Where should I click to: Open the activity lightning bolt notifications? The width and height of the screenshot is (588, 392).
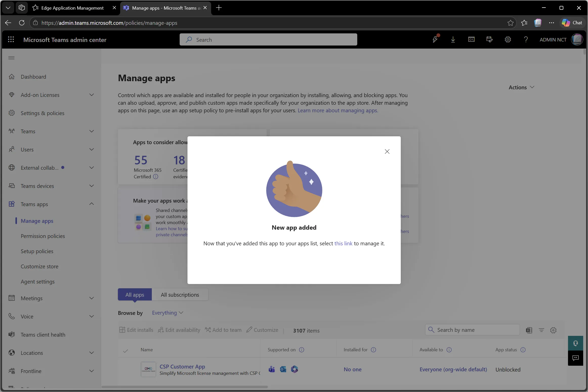435,39
